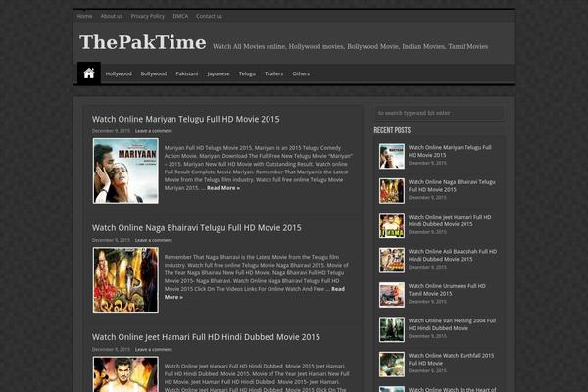This screenshot has width=588, height=392.
Task: Click the Recent Posts heading
Action: click(x=392, y=130)
